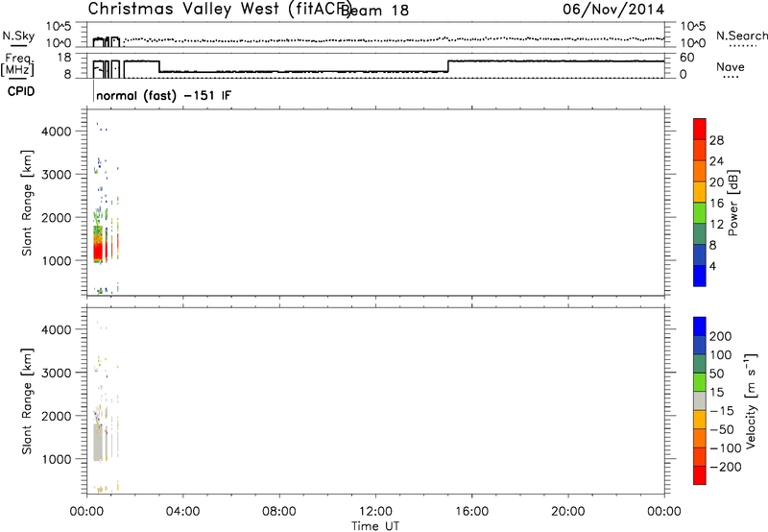Click the 'CPID' label
768x532 pixels.
pyautogui.click(x=21, y=91)
